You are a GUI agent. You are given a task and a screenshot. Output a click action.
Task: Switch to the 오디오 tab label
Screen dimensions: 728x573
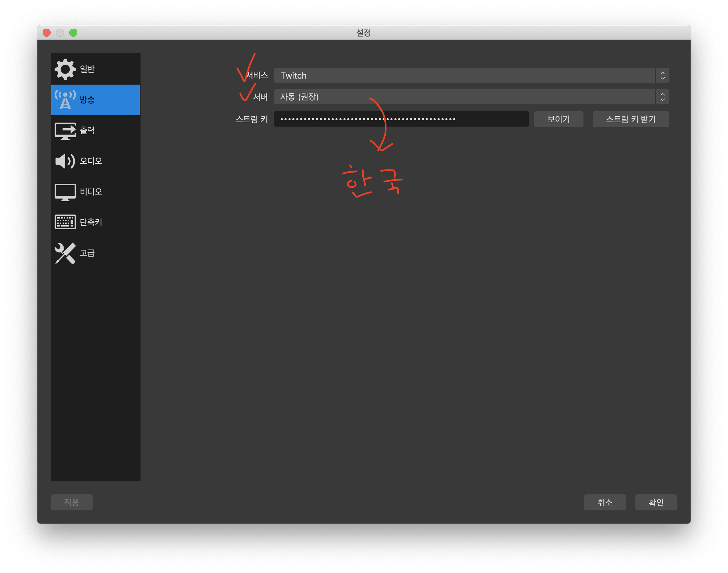coord(91,161)
